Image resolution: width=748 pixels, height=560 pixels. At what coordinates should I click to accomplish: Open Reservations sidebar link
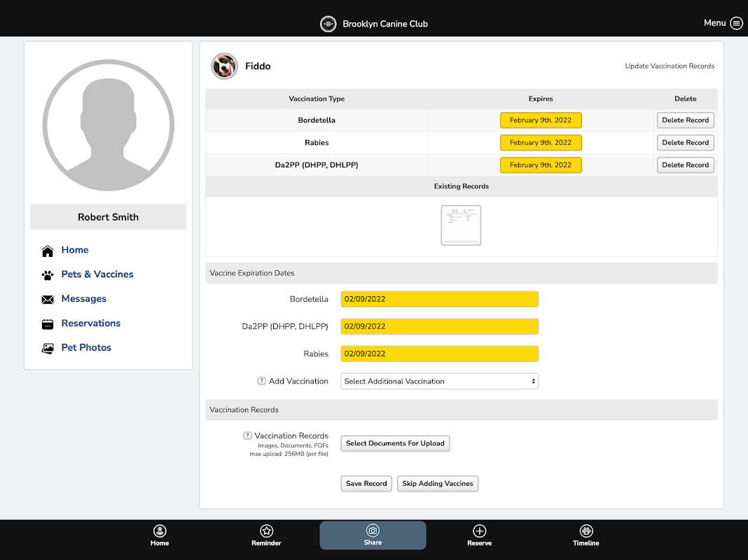pyautogui.click(x=91, y=323)
